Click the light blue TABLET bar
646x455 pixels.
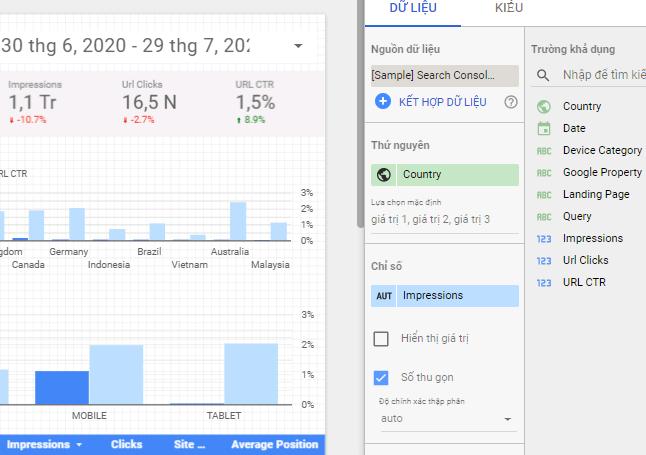pyautogui.click(x=251, y=374)
